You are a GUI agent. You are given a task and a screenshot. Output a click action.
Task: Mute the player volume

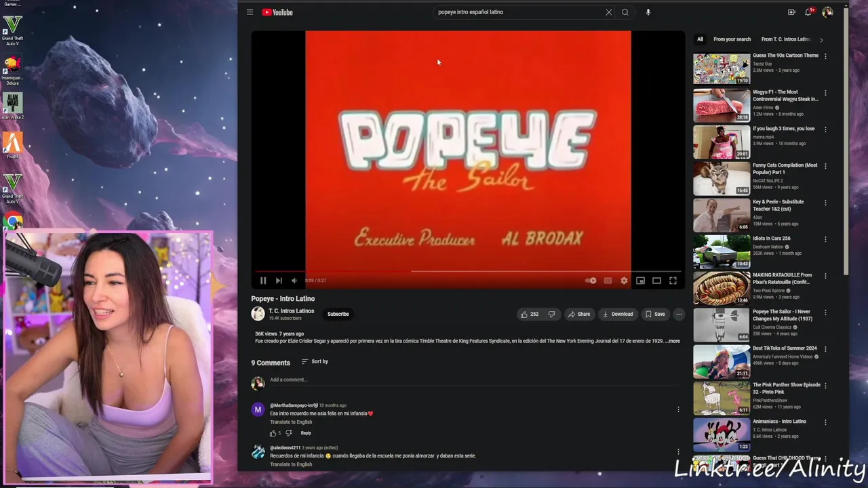point(294,281)
